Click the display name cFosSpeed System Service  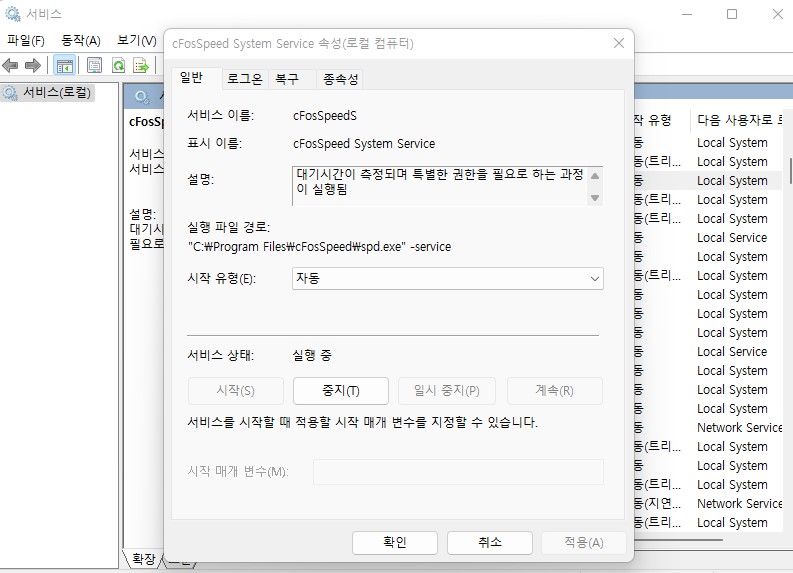point(364,144)
